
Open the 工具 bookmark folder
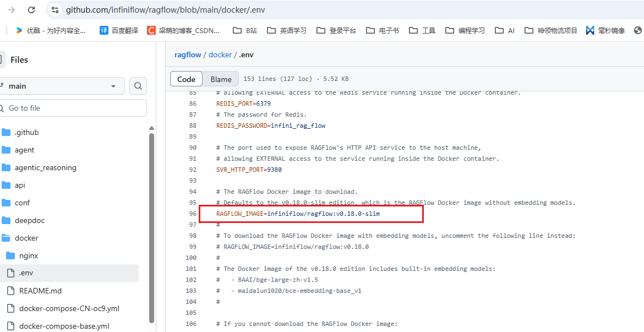tap(422, 30)
